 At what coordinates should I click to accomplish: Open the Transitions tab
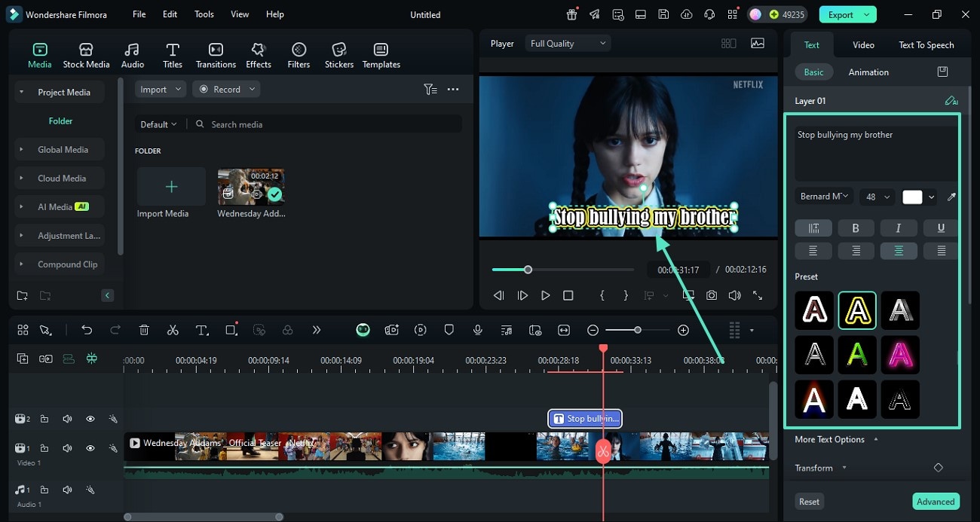216,55
